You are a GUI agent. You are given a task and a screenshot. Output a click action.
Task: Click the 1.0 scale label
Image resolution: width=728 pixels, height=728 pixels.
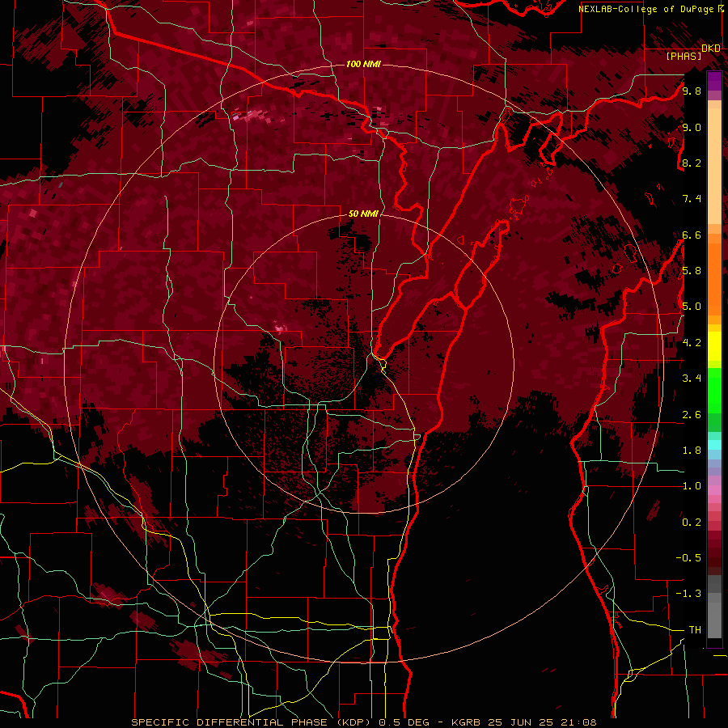tap(692, 486)
